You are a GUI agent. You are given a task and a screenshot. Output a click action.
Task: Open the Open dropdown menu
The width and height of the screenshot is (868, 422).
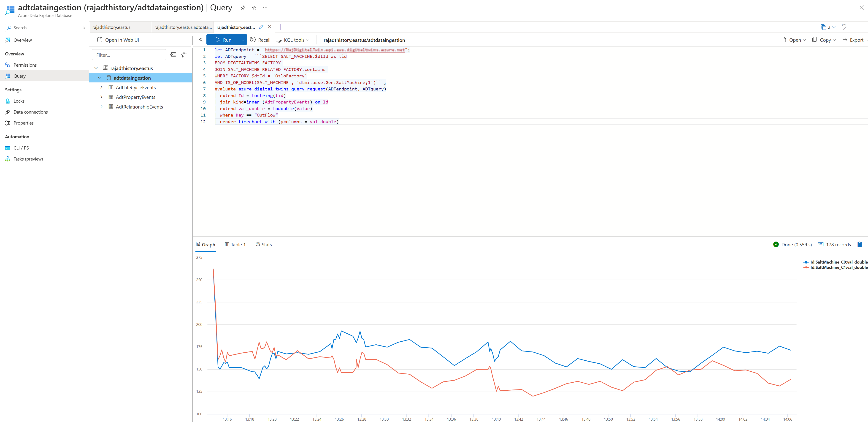point(793,40)
